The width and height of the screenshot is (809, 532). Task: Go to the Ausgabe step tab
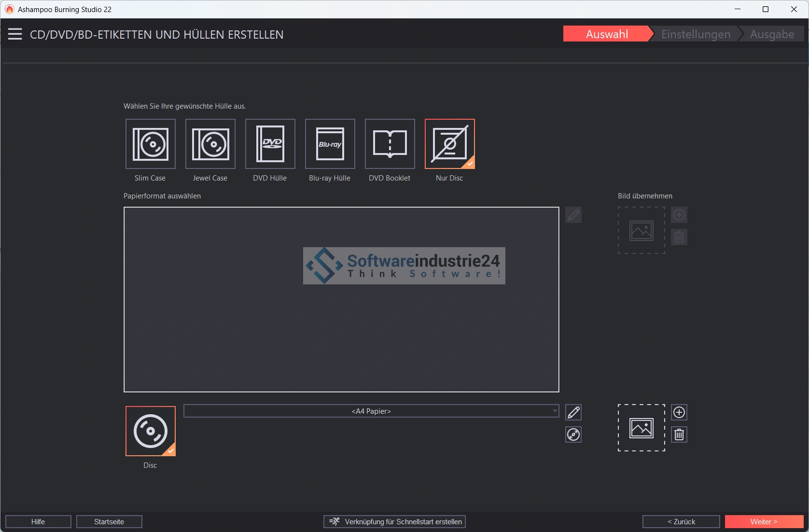(772, 34)
